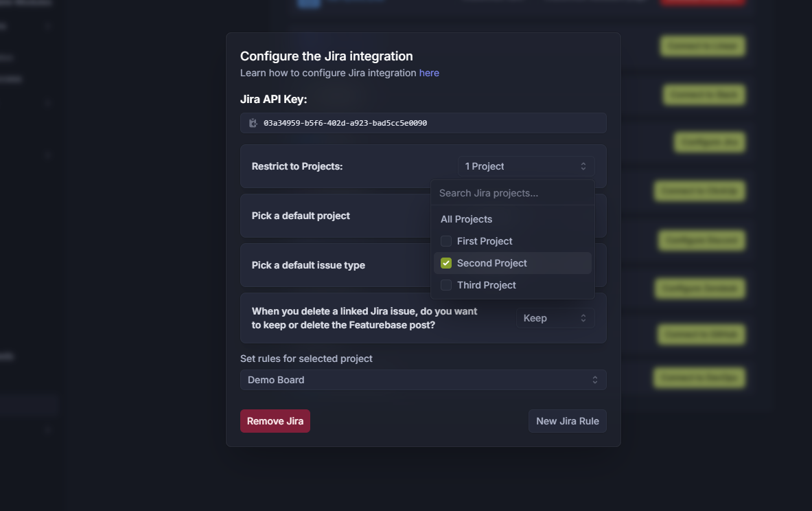Open the Keep dropdown for deleted issues
This screenshot has width=812, height=511.
tap(555, 318)
